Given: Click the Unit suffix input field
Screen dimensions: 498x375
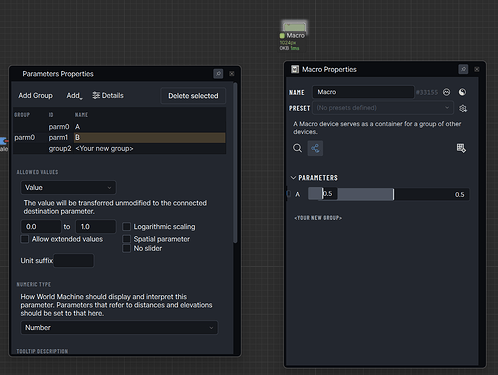Looking at the screenshot, I should tap(73, 261).
